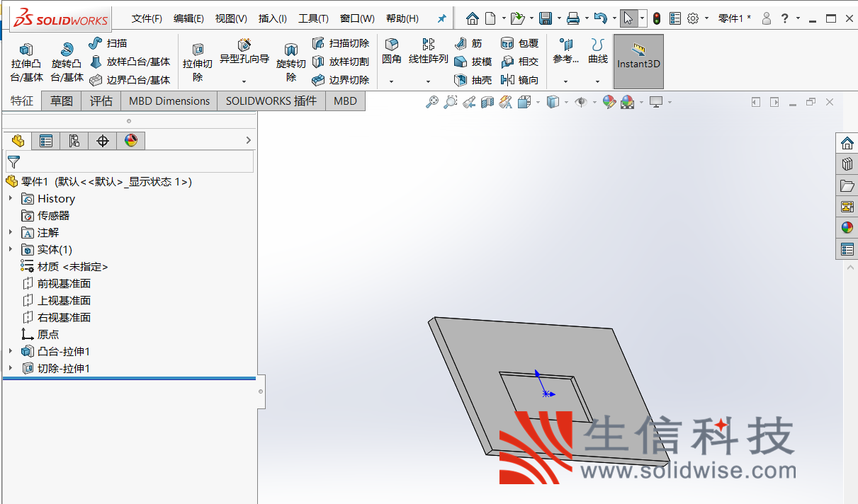
Task: Select the Revolved Cut (旋转切除) tool
Action: coord(291,62)
